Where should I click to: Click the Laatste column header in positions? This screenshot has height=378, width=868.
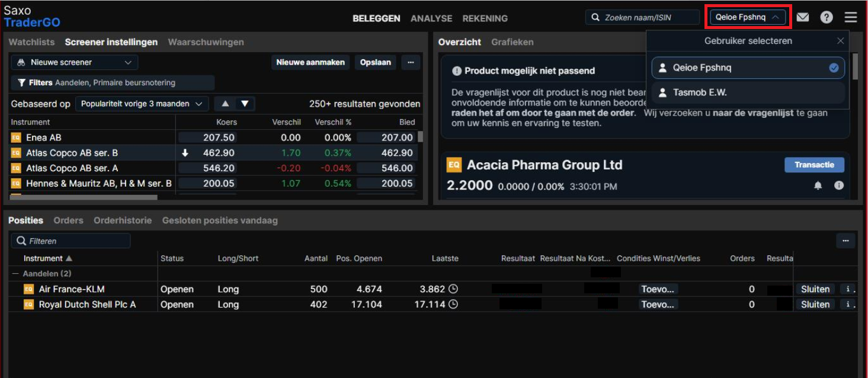[445, 258]
